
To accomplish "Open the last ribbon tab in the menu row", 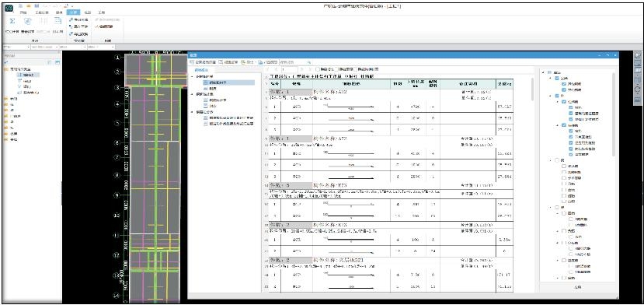I will click(x=102, y=13).
